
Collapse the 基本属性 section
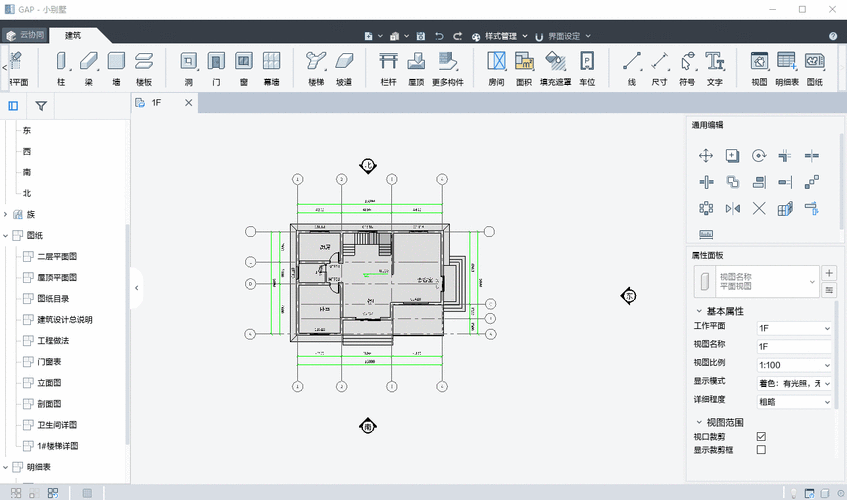point(698,311)
